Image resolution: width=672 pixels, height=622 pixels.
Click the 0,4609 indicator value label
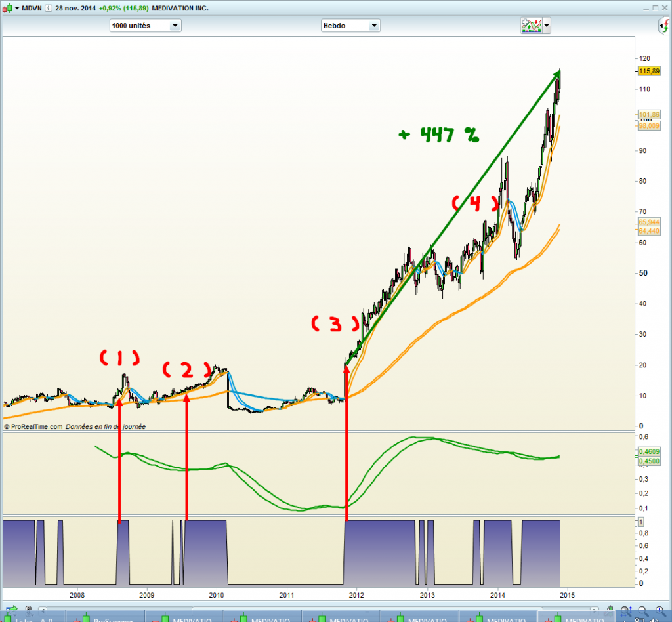coord(647,451)
